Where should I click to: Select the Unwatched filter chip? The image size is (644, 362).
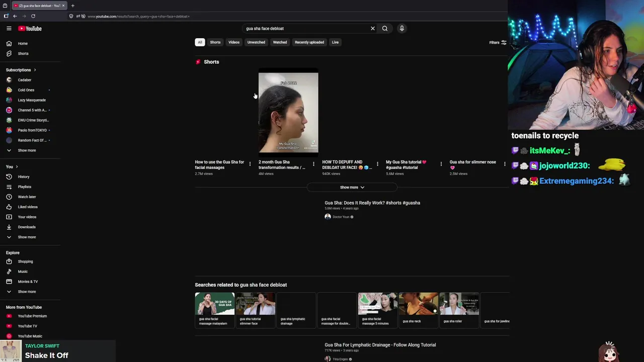click(256, 42)
